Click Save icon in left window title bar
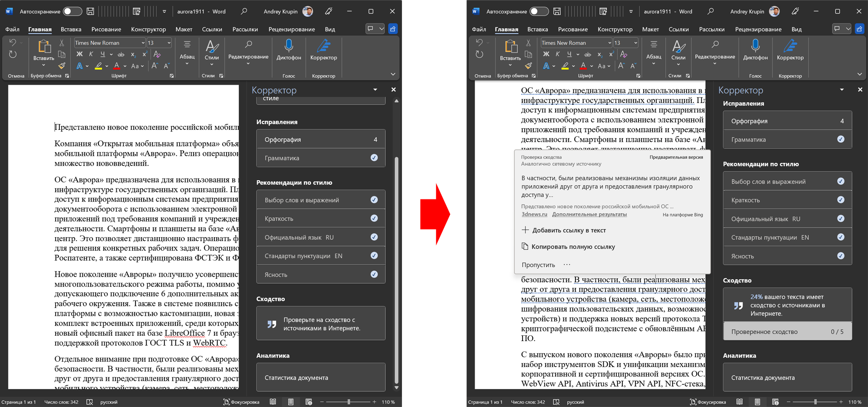The image size is (868, 407). (x=90, y=11)
